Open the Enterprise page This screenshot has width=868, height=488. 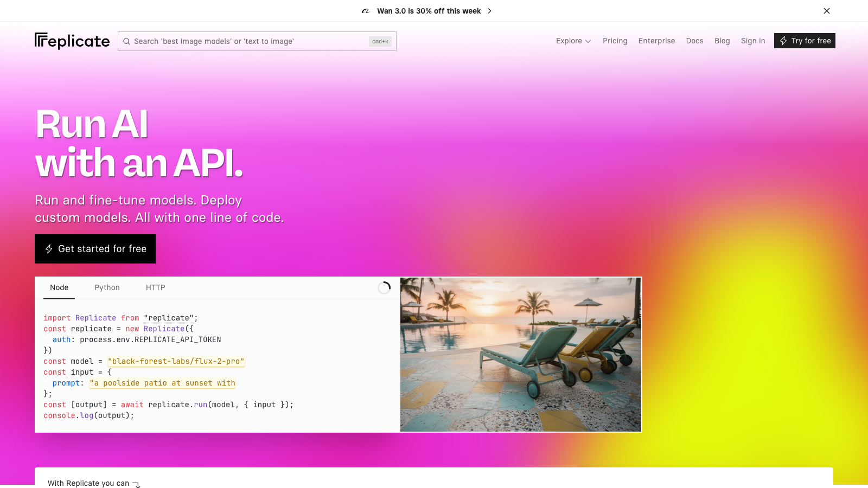(x=656, y=41)
